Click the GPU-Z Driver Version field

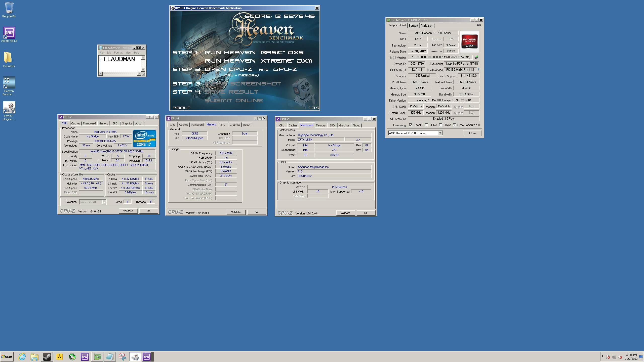(444, 100)
